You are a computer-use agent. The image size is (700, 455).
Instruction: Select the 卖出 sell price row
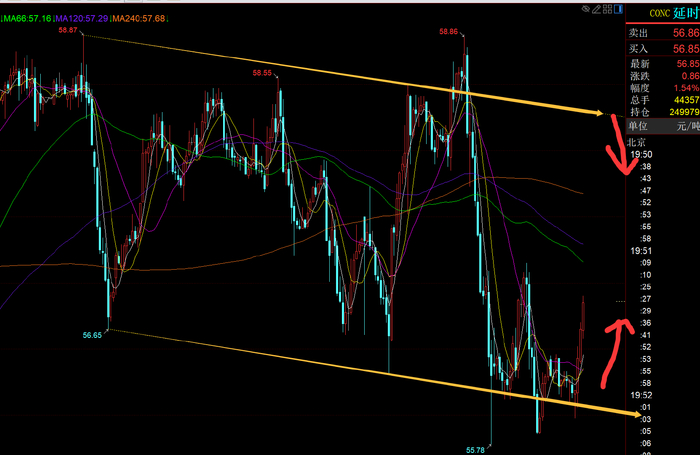pyautogui.click(x=663, y=33)
